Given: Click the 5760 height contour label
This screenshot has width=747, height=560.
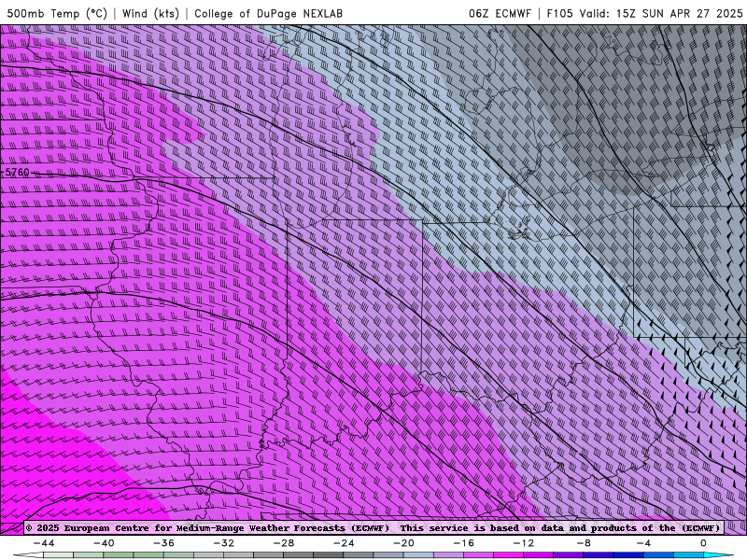Looking at the screenshot, I should pyautogui.click(x=17, y=173).
